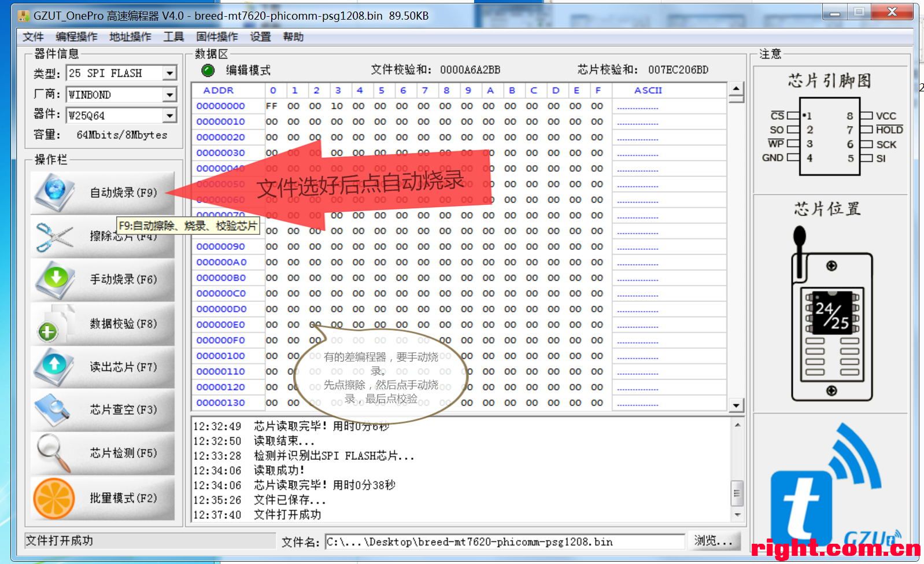
Task: Click the green 编辑模式 indicator light
Action: [x=208, y=71]
